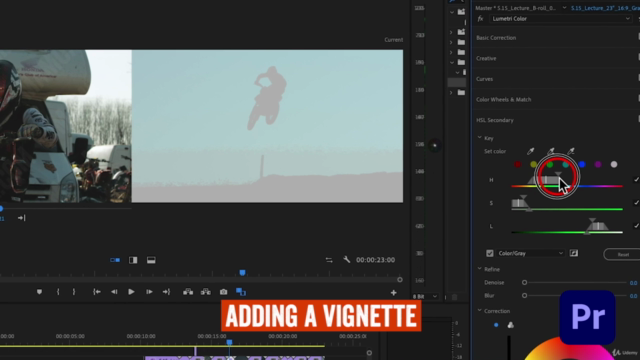The width and height of the screenshot is (640, 360).
Task: Step forward one frame
Action: click(149, 292)
